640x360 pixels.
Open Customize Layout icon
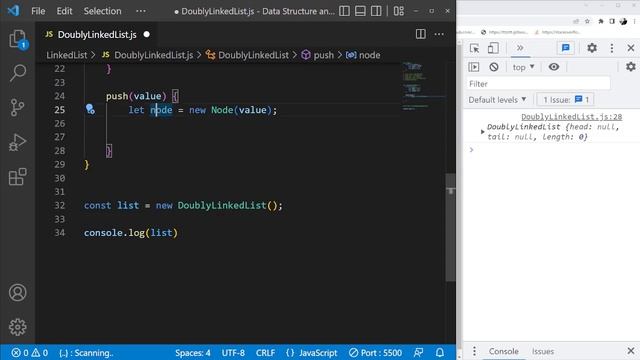pyautogui.click(x=399, y=11)
